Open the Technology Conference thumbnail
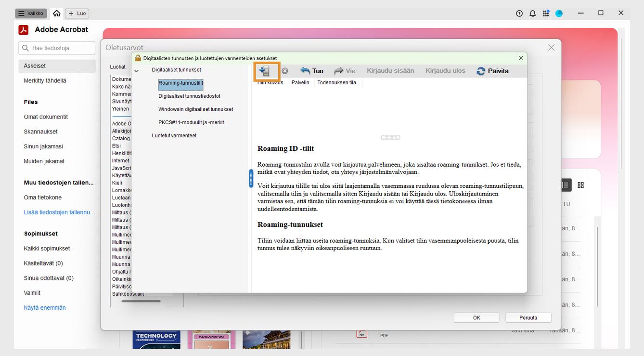Viewport: 644px width, 356px height. point(156,340)
